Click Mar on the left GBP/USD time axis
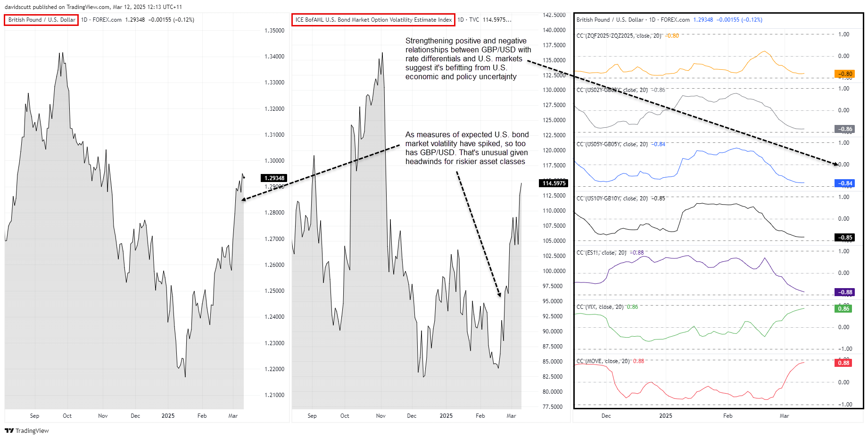This screenshot has height=439, width=868. click(x=233, y=416)
